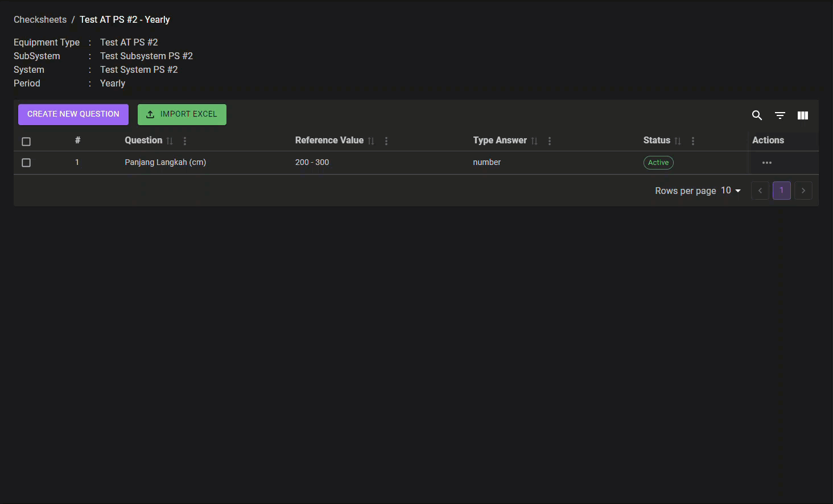The width and height of the screenshot is (833, 504).
Task: Open the table search icon
Action: [757, 115]
